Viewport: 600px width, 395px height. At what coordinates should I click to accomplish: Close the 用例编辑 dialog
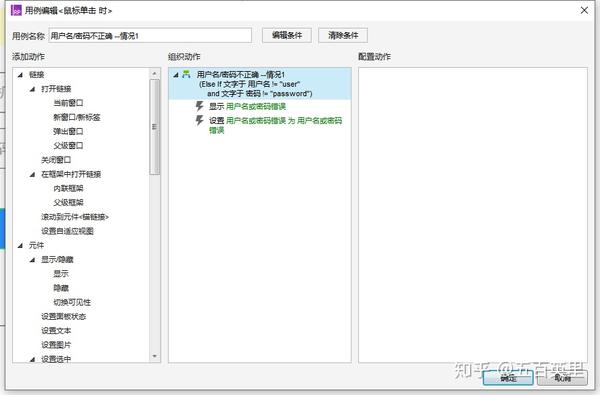point(584,10)
